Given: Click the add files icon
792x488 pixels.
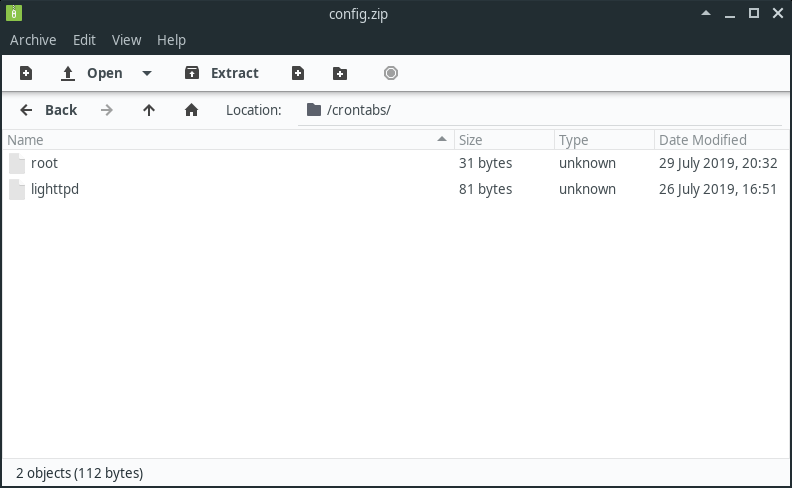Looking at the screenshot, I should [298, 73].
